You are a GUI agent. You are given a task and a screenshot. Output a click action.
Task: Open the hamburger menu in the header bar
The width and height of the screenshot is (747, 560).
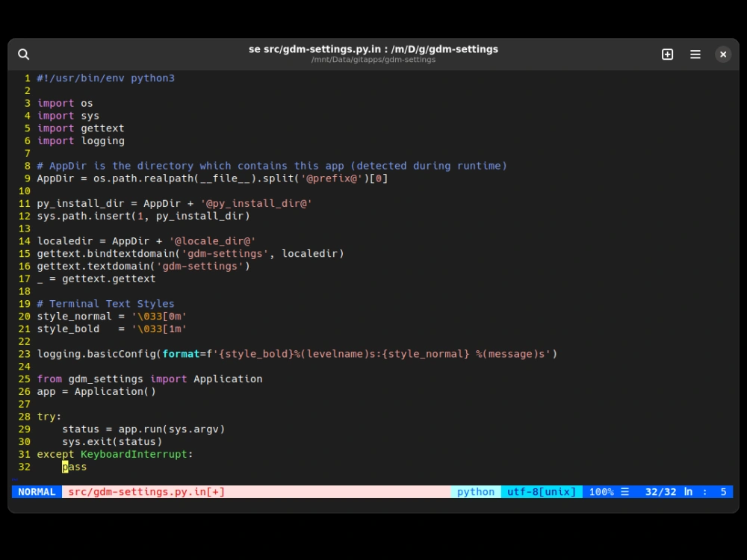tap(695, 55)
